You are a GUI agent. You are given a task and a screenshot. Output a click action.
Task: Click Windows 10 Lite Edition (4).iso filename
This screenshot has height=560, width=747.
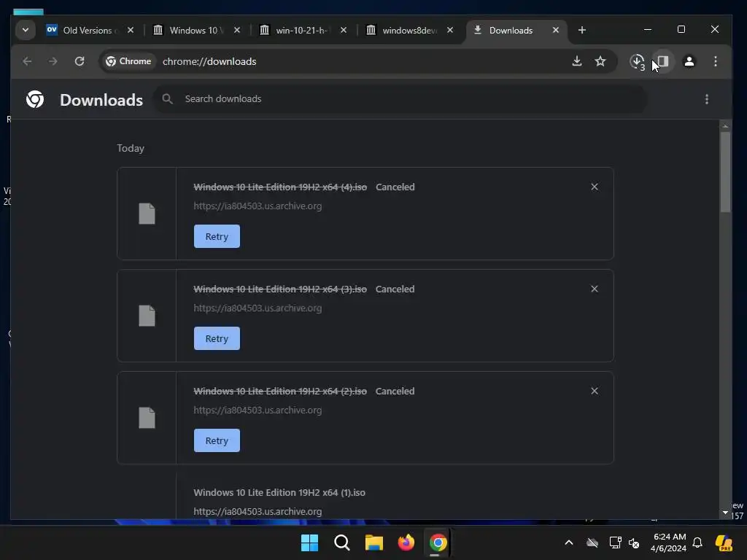[280, 187]
